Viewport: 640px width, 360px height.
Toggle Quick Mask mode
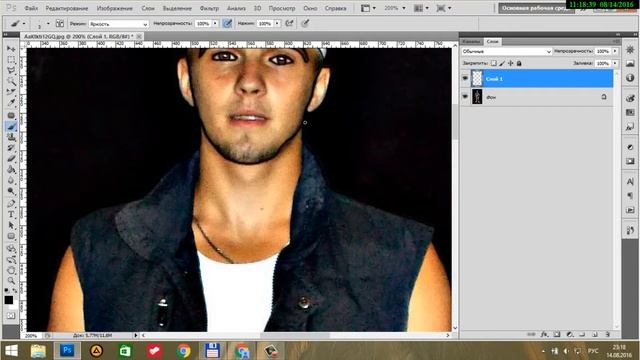tap(11, 316)
